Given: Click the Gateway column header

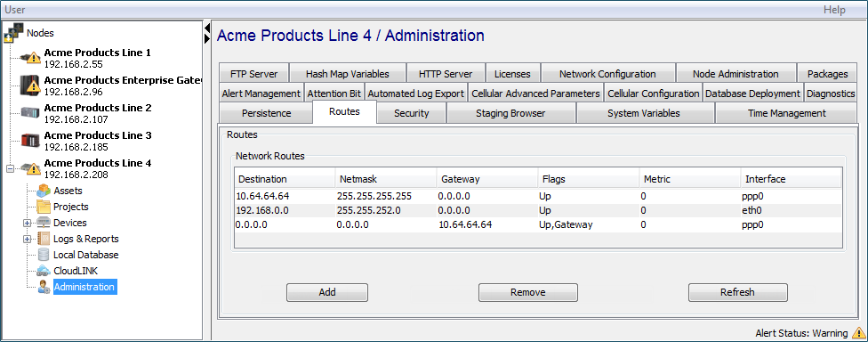Looking at the screenshot, I should (x=486, y=179).
